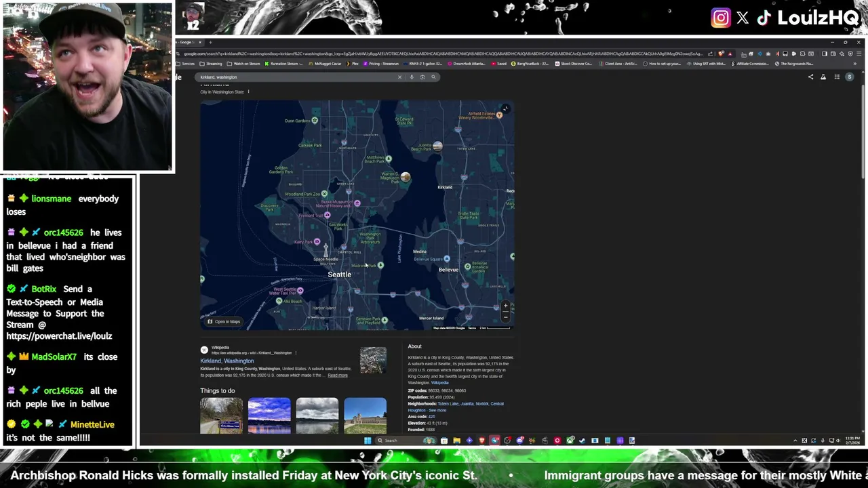
Task: Open the Streaming bookmark folder
Action: (x=212, y=64)
